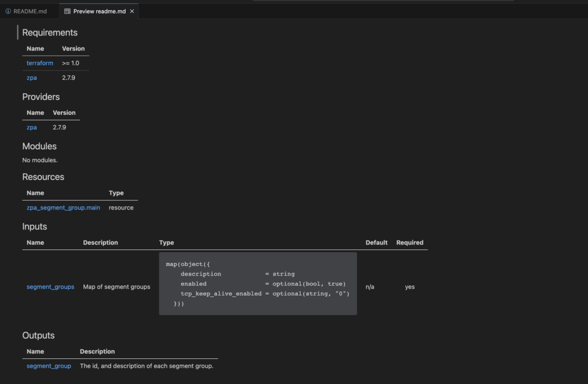Click the Inputs heading
Viewport: 588px width, 384px height.
click(x=34, y=227)
